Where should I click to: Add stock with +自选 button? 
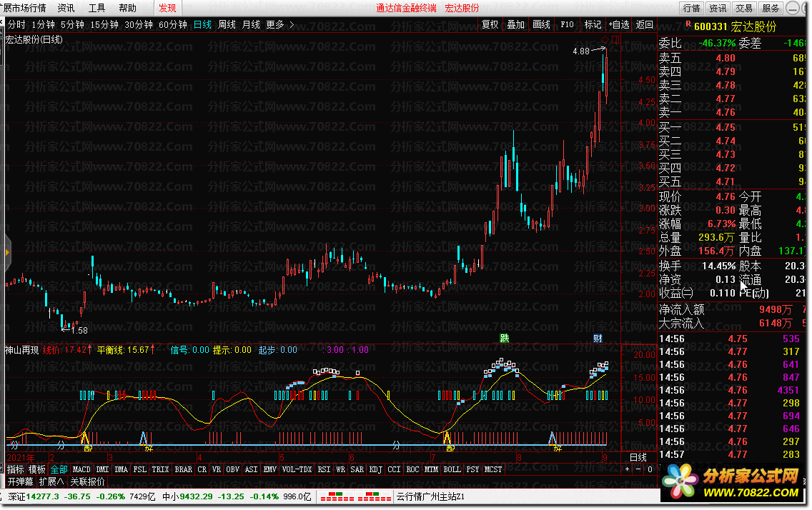click(619, 24)
